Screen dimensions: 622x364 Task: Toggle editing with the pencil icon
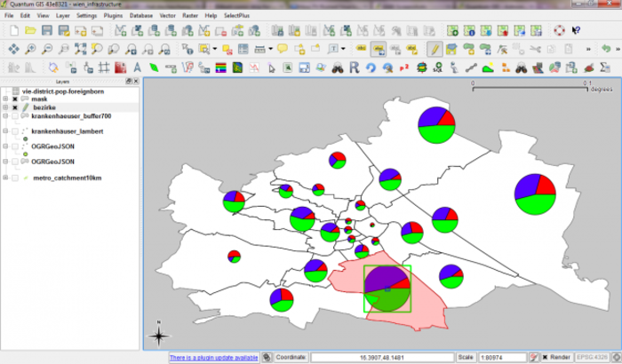(x=435, y=49)
